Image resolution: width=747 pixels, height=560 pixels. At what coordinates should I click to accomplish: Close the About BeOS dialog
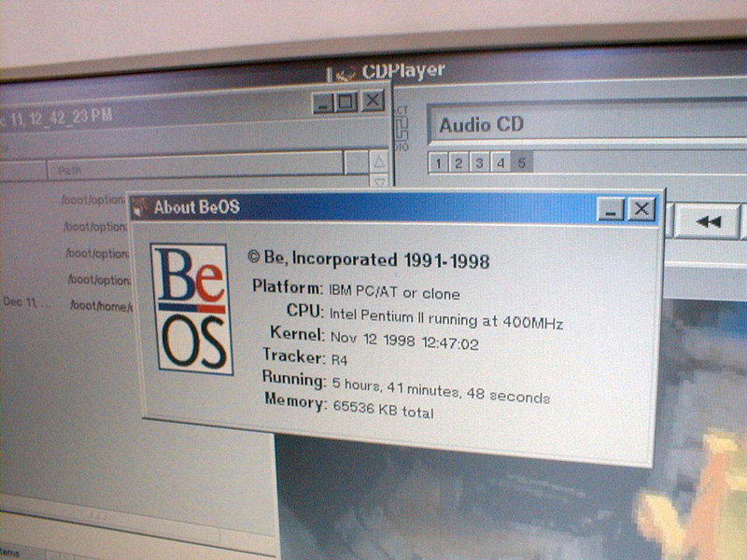point(641,210)
